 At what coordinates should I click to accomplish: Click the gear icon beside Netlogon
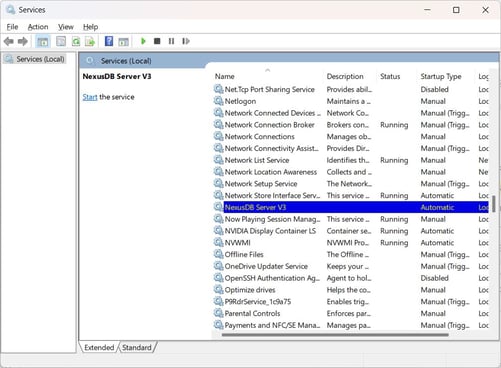tap(218, 101)
